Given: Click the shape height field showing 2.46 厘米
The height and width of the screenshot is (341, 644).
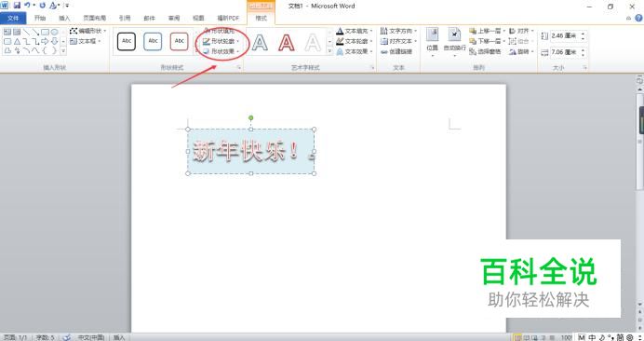Looking at the screenshot, I should point(564,35).
